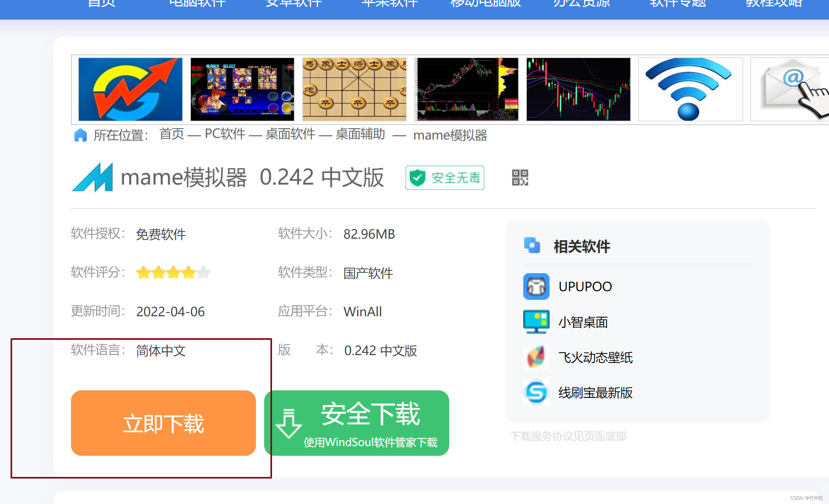Image resolution: width=829 pixels, height=504 pixels.
Task: Open the 电脑软件 navigation menu item
Action: [197, 4]
